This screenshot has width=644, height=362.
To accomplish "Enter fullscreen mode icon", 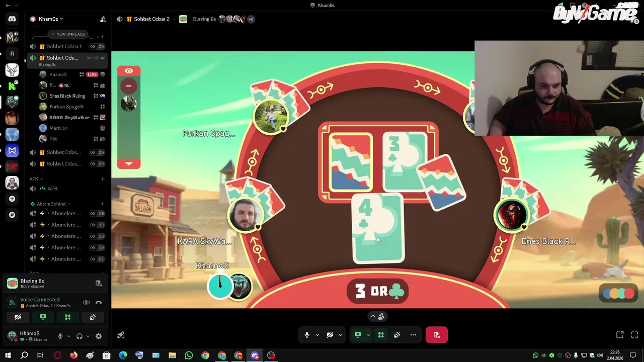I will [x=634, y=335].
